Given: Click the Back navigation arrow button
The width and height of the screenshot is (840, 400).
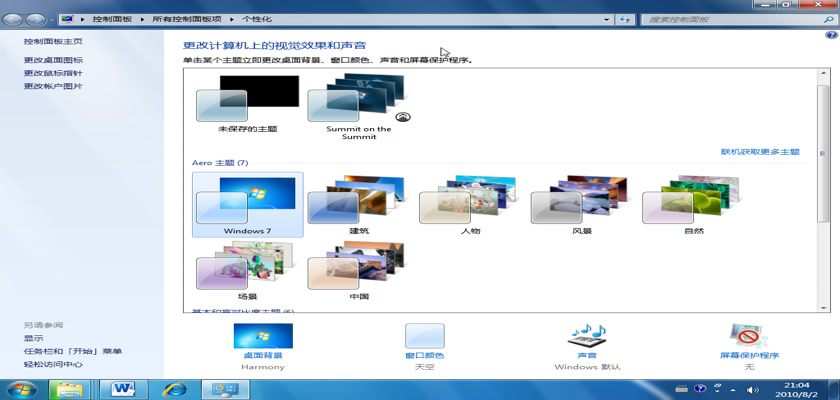Looking at the screenshot, I should pos(15,19).
